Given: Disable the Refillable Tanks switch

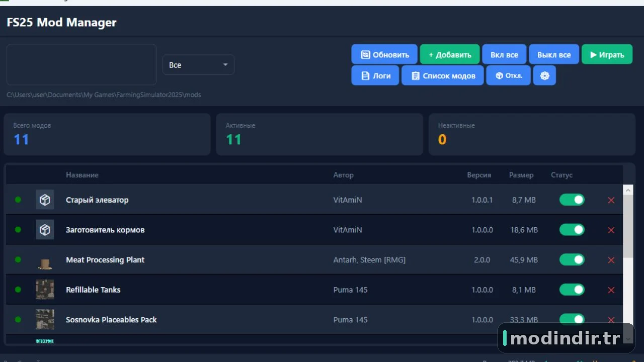Looking at the screenshot, I should click(x=572, y=290).
